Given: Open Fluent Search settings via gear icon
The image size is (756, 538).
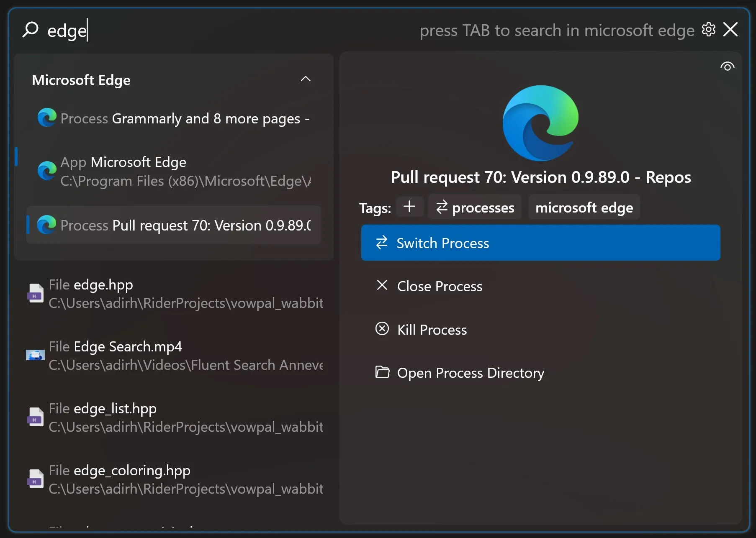Looking at the screenshot, I should click(x=708, y=30).
